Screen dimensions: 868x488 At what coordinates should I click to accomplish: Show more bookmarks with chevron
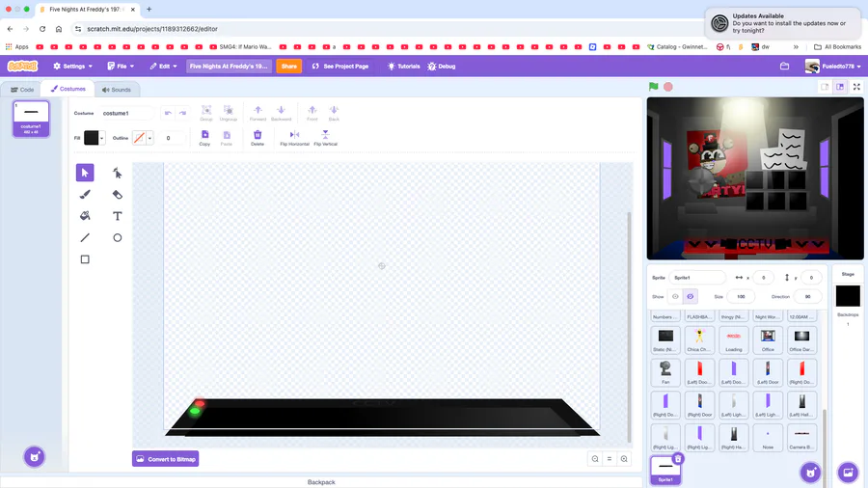pos(796,47)
